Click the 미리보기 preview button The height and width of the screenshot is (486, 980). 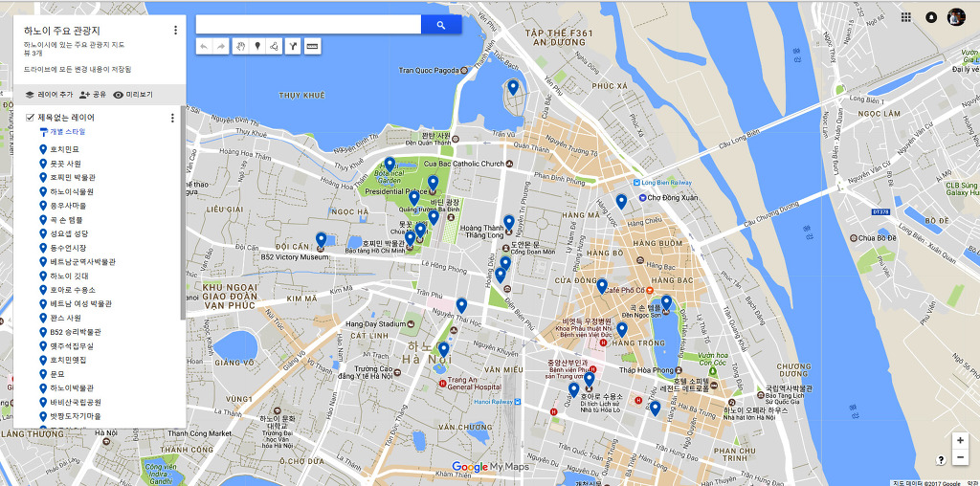(132, 95)
